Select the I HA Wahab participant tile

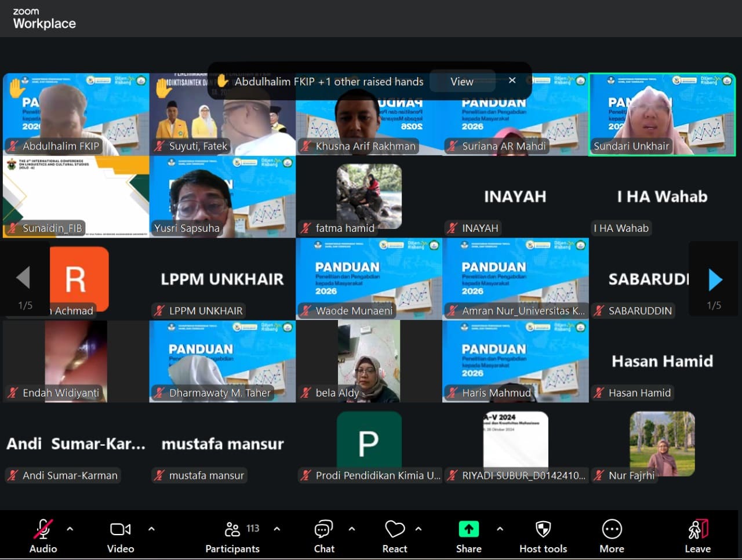663,197
